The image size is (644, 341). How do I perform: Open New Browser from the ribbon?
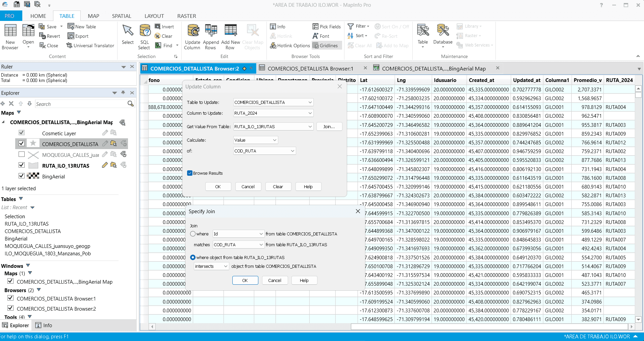click(x=10, y=37)
